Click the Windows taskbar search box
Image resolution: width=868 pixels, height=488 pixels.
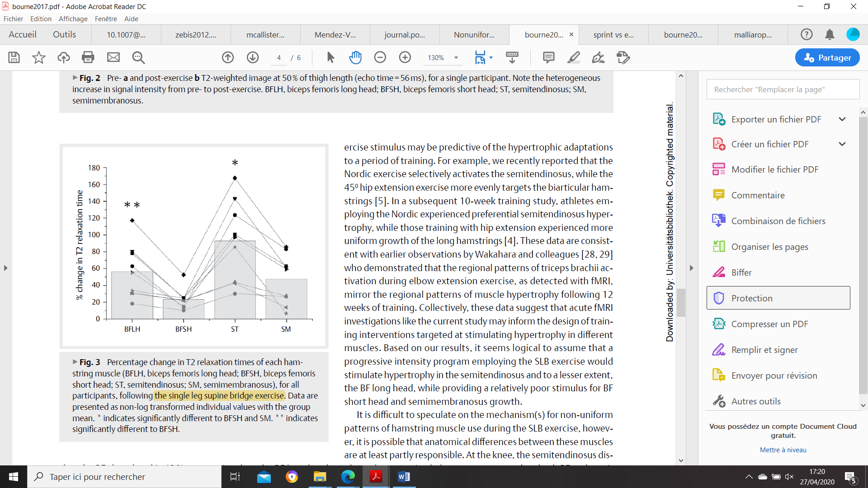pyautogui.click(x=124, y=477)
